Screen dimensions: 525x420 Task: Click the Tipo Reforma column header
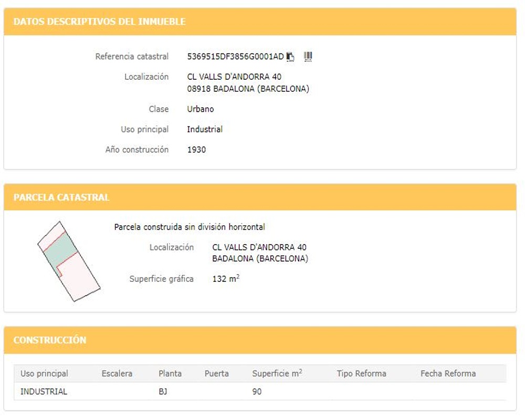362,373
